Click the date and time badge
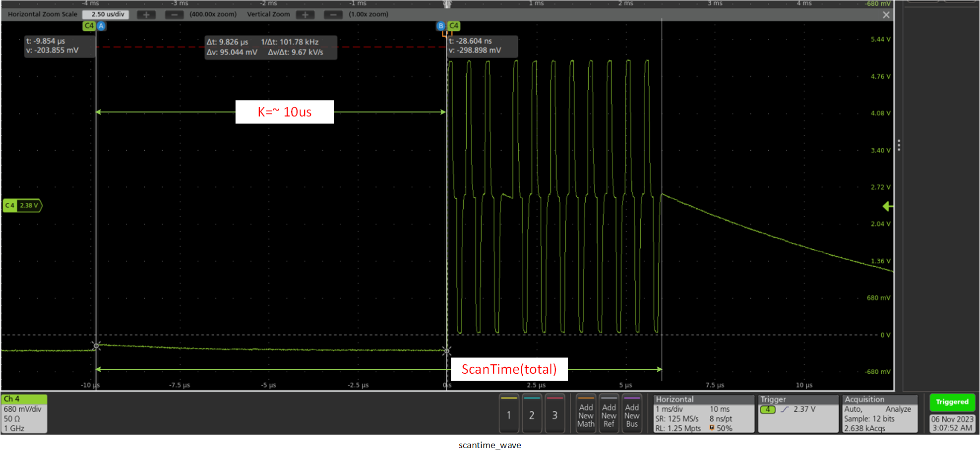Viewport: 980px width, 456px height. coord(952,423)
